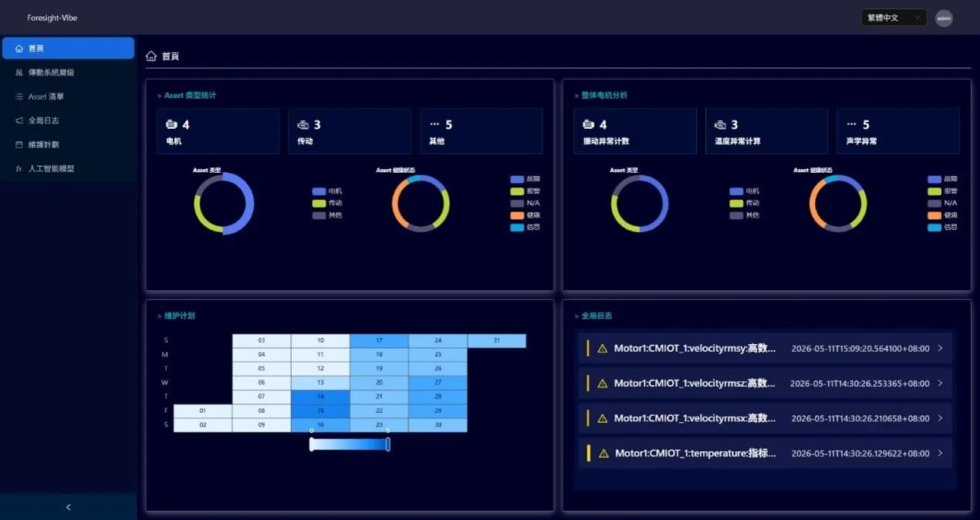Collapse the sidebar with the left chevron
Viewport: 980px width, 520px height.
[x=69, y=507]
